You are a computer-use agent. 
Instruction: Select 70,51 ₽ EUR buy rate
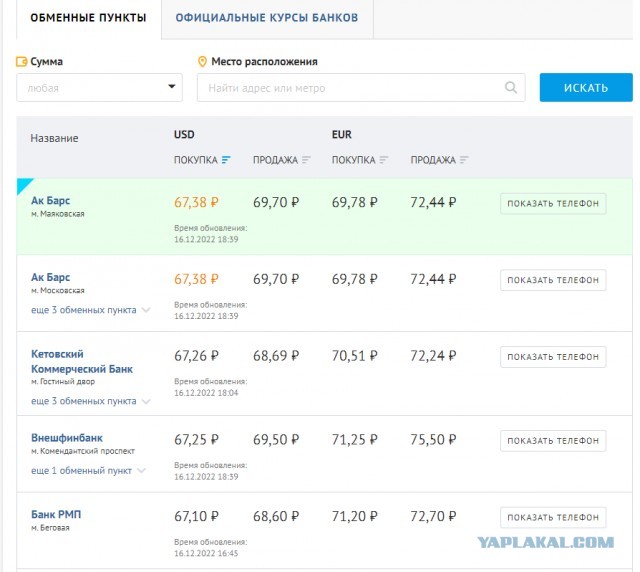tap(354, 356)
